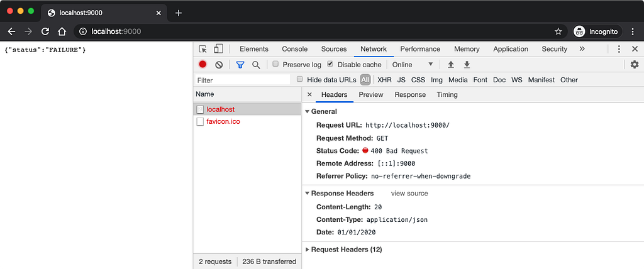Viewport: 644px width, 269px height.
Task: Open the Sources tab
Action: pyautogui.click(x=334, y=49)
